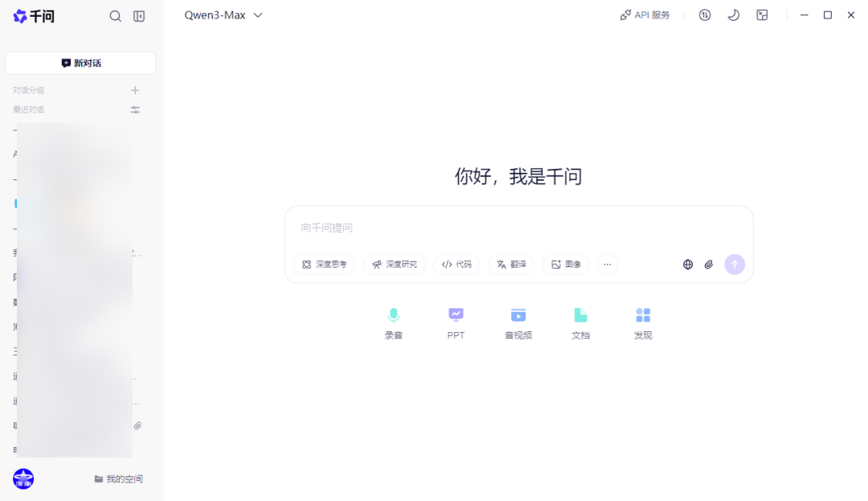
Task: Click the search icon in the sidebar
Action: click(x=115, y=15)
